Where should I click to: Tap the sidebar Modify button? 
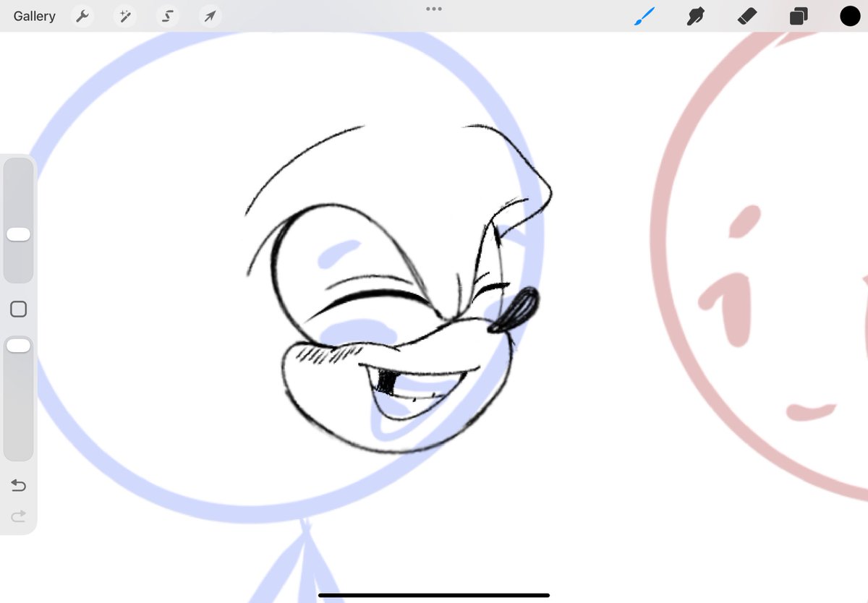18,309
